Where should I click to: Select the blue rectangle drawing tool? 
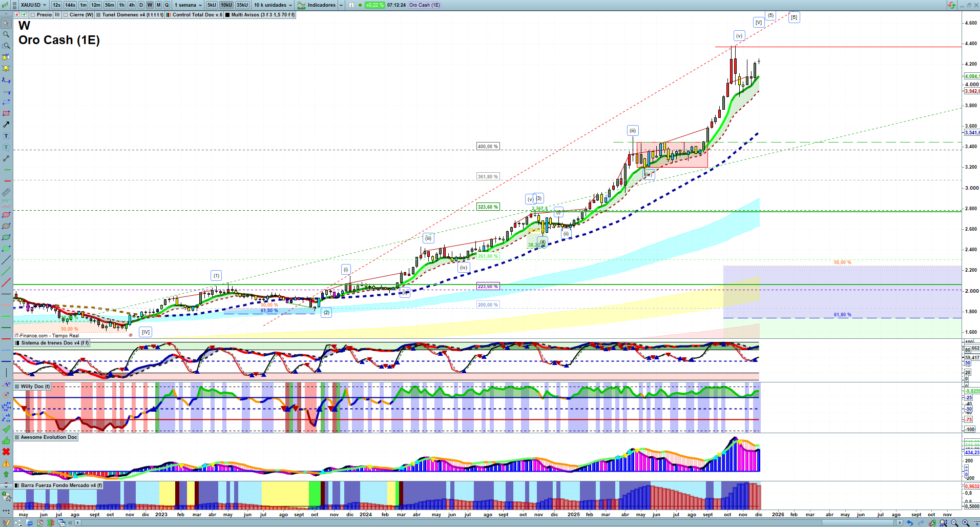[x=6, y=102]
